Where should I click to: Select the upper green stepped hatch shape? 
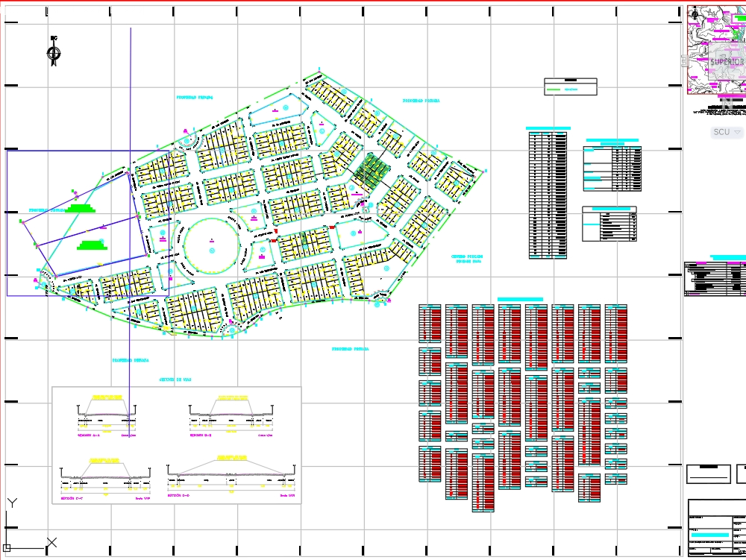pyautogui.click(x=81, y=208)
